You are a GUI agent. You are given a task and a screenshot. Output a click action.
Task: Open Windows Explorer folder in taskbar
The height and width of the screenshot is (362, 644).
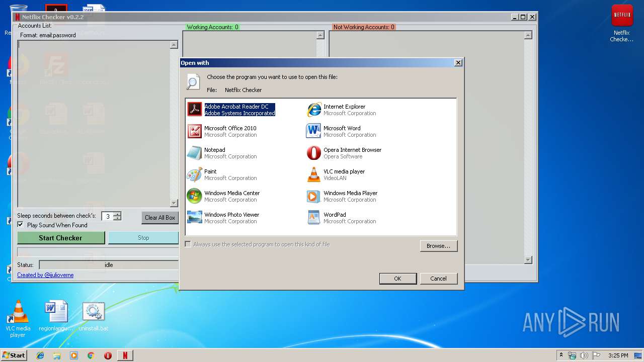tap(57, 355)
